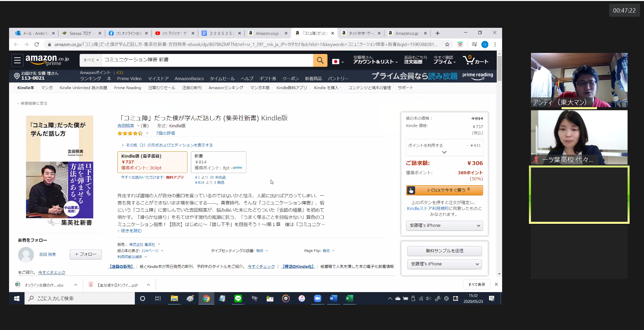Open delivery device dropdown under 1-Click
The image size is (644, 330).
(x=444, y=225)
